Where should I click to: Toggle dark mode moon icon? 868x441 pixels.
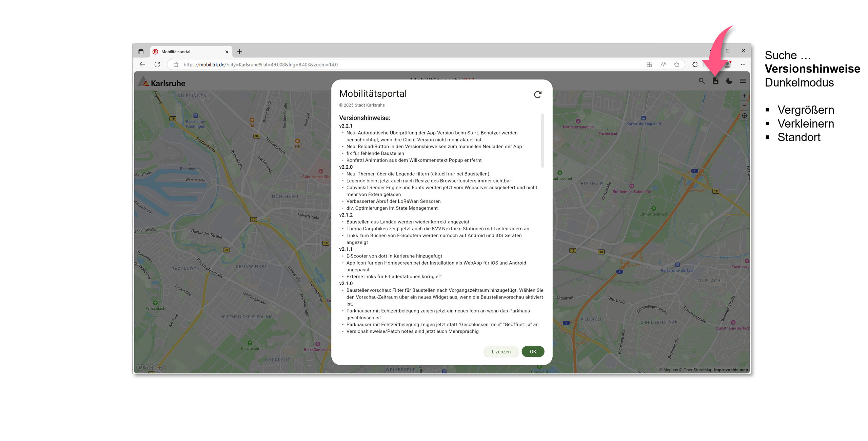click(729, 81)
